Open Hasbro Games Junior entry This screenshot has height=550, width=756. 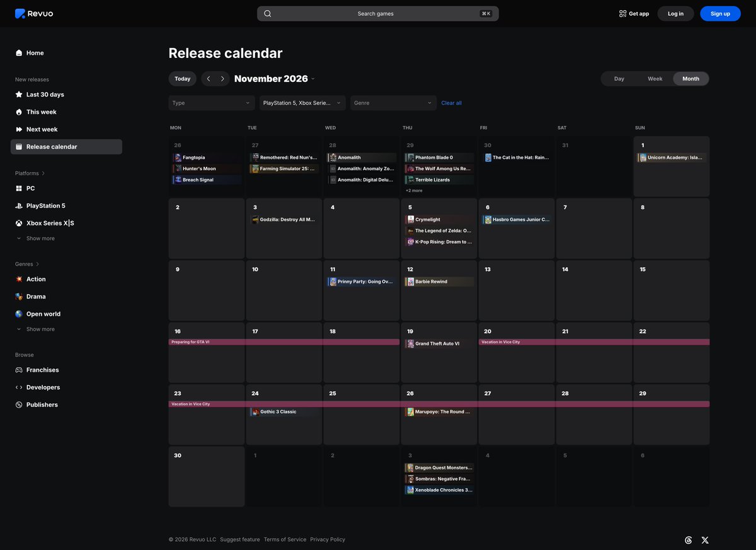(x=517, y=220)
